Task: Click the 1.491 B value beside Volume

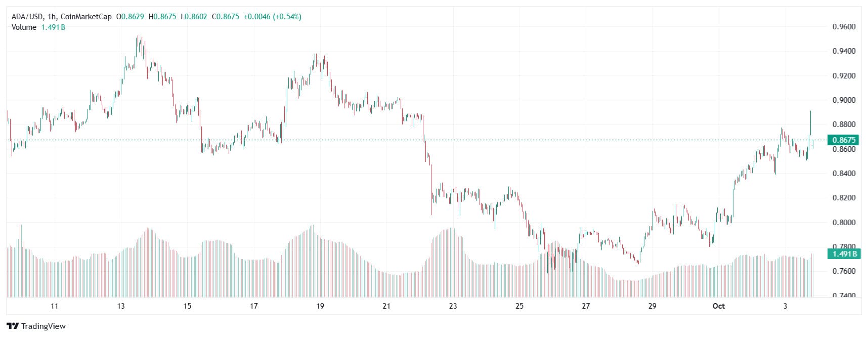Action: point(53,27)
